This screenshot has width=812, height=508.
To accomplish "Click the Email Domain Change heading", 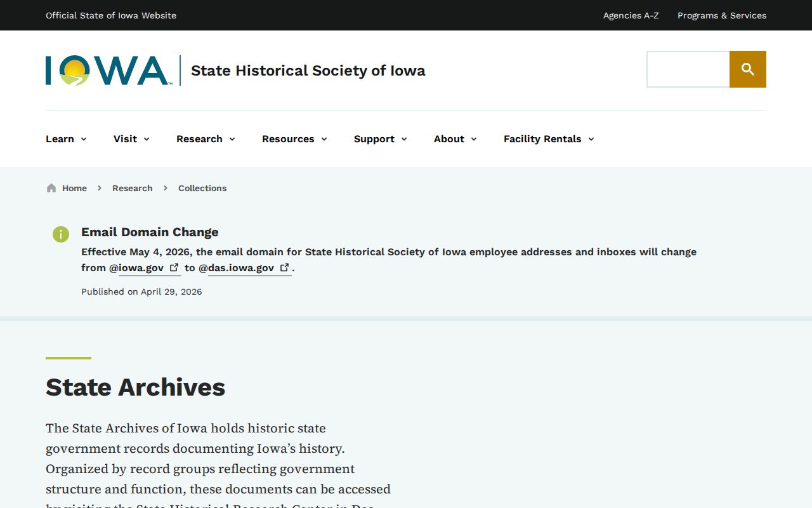I will (x=150, y=232).
